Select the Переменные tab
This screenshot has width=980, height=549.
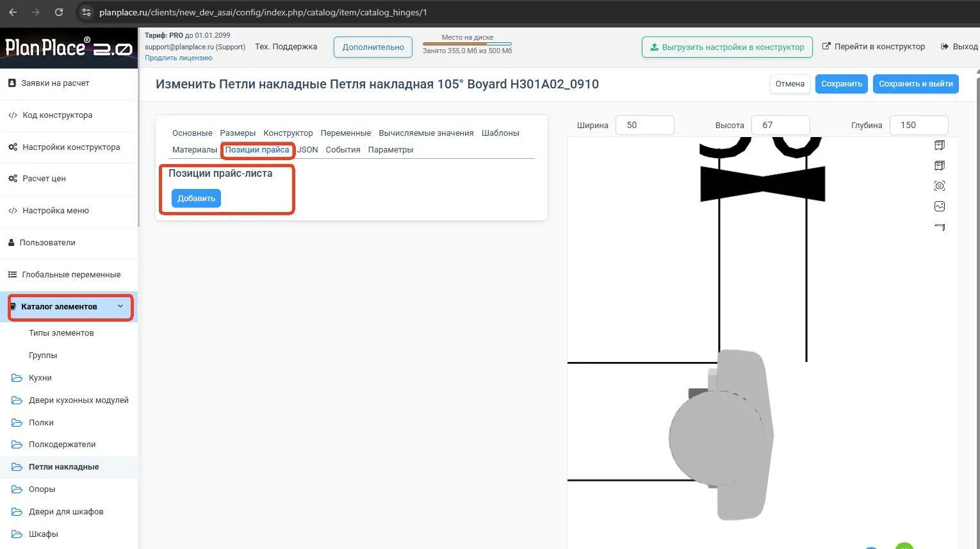[x=346, y=133]
